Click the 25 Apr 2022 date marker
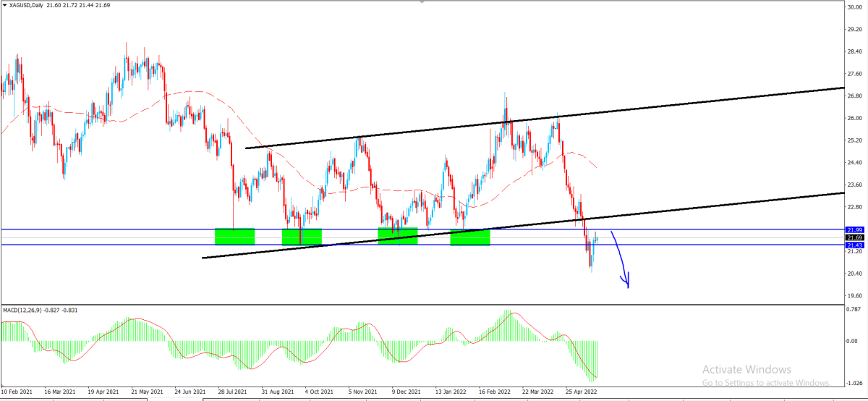This screenshot has width=868, height=401. (582, 392)
